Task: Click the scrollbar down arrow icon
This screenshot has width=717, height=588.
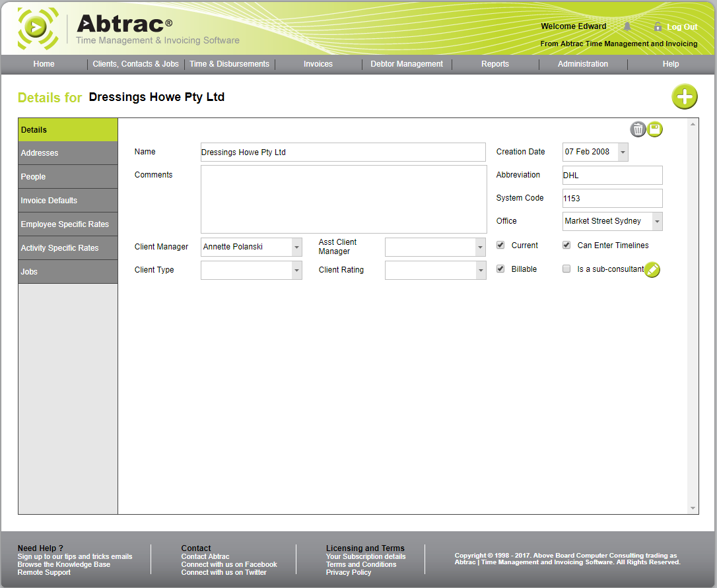Action: tap(693, 507)
